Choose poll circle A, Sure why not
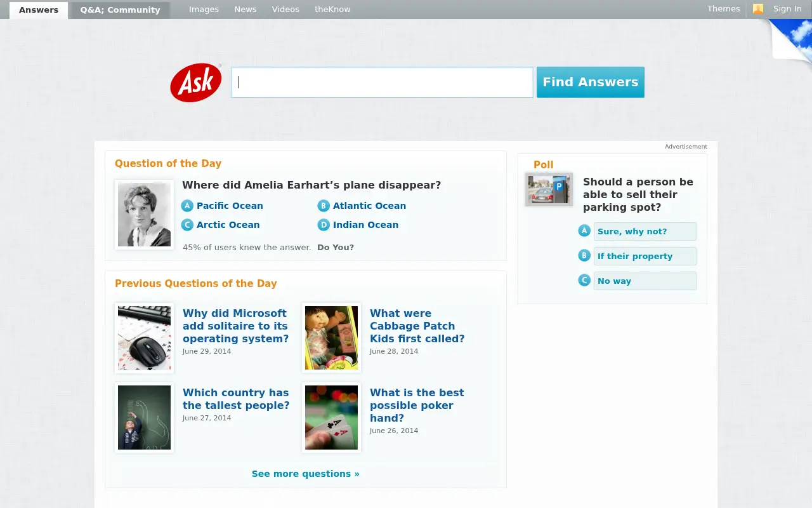 tap(584, 231)
